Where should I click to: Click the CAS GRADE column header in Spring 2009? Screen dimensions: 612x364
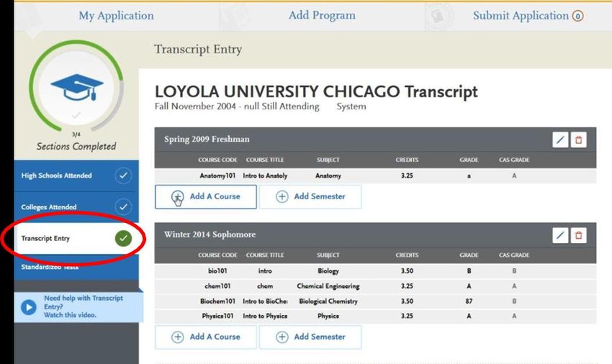pos(514,160)
